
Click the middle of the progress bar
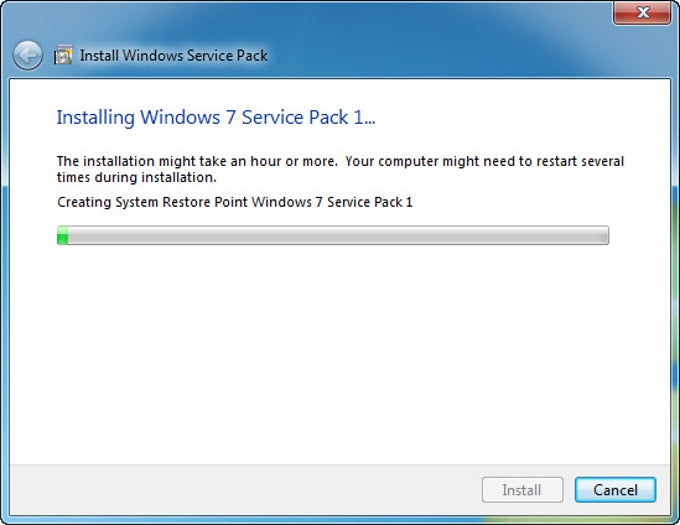click(333, 236)
